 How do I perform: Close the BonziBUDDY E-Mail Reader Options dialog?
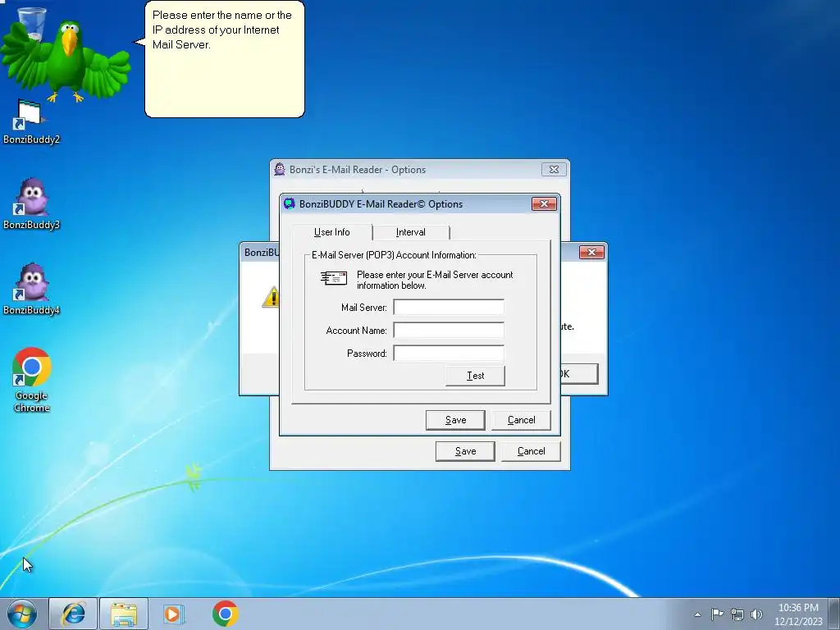[544, 203]
